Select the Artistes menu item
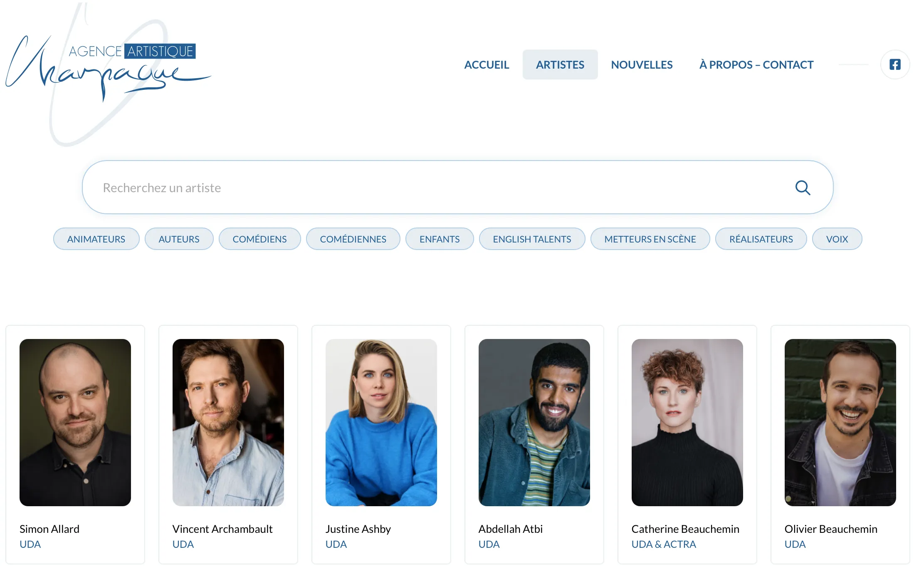The height and width of the screenshot is (574, 924). coord(560,64)
